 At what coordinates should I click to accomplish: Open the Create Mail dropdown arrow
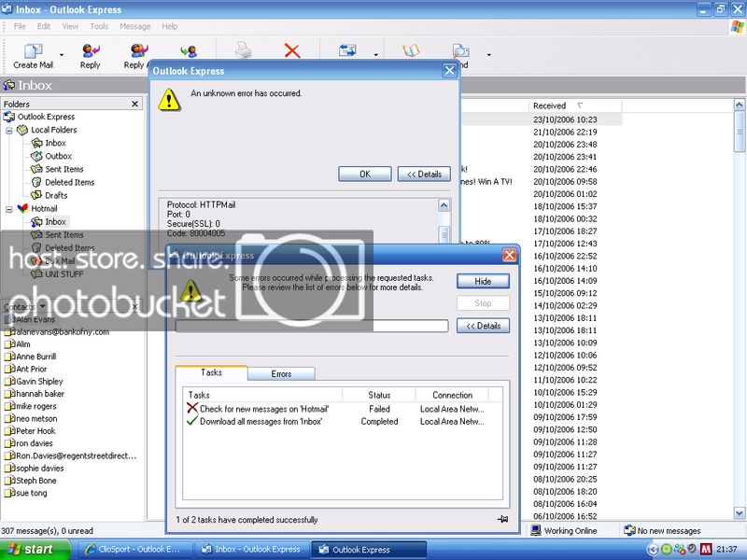tap(62, 55)
